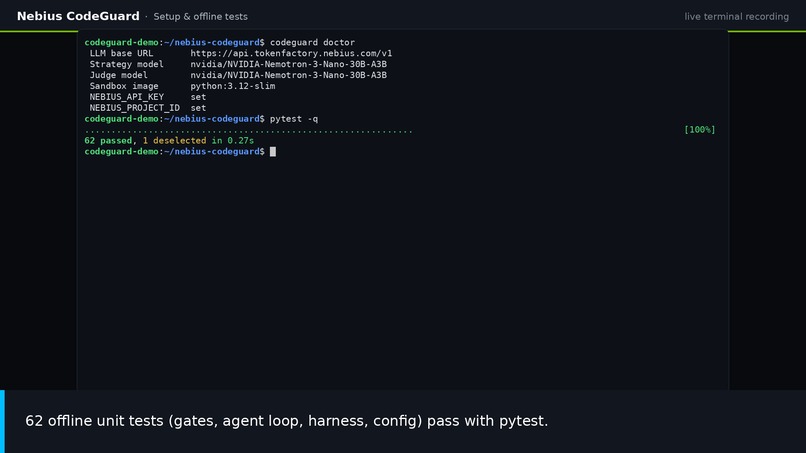This screenshot has width=806, height=453.
Task: Click the 'Judge model' label
Action: tap(119, 75)
